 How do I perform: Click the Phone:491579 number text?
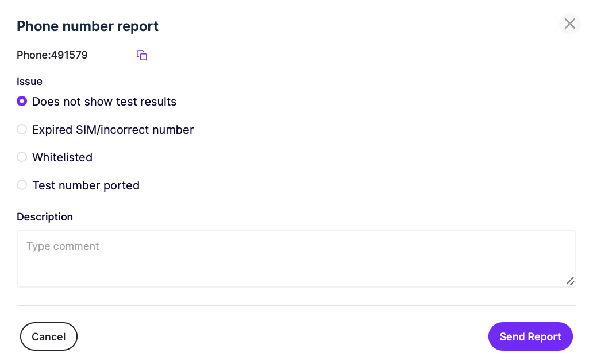click(52, 55)
